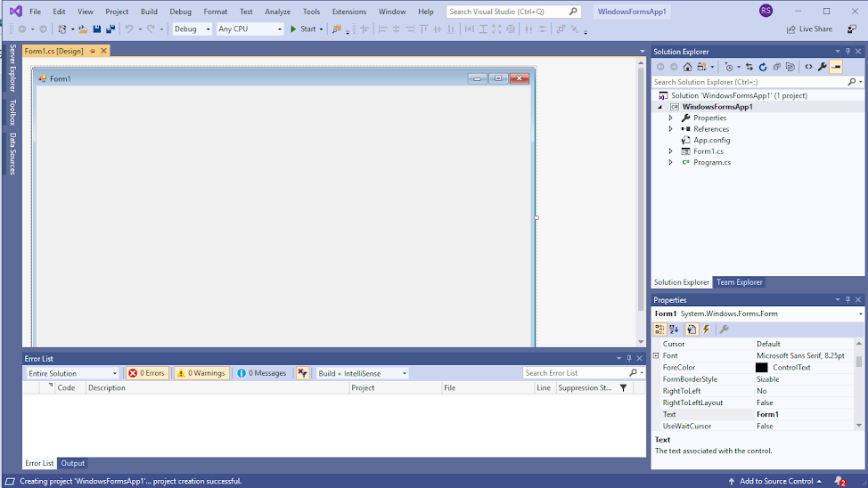This screenshot has height=488, width=868.
Task: Open the Entire Solution scope dropdown
Action: click(72, 373)
